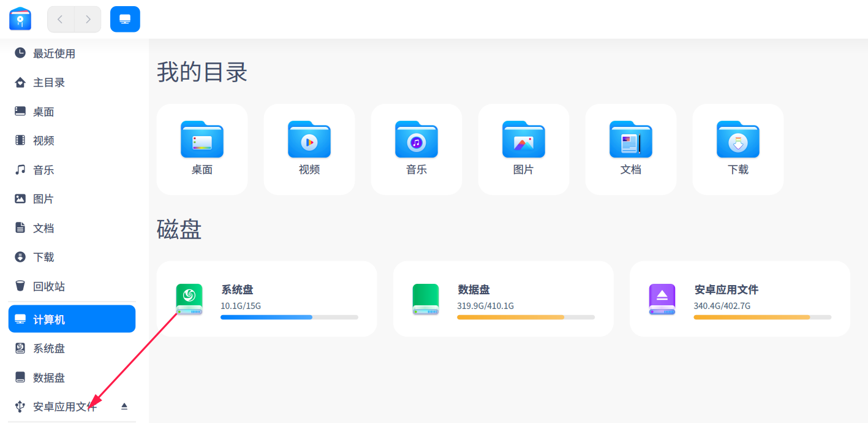
Task: Click the picture icon beside sidebar 图片
Action: (20, 199)
